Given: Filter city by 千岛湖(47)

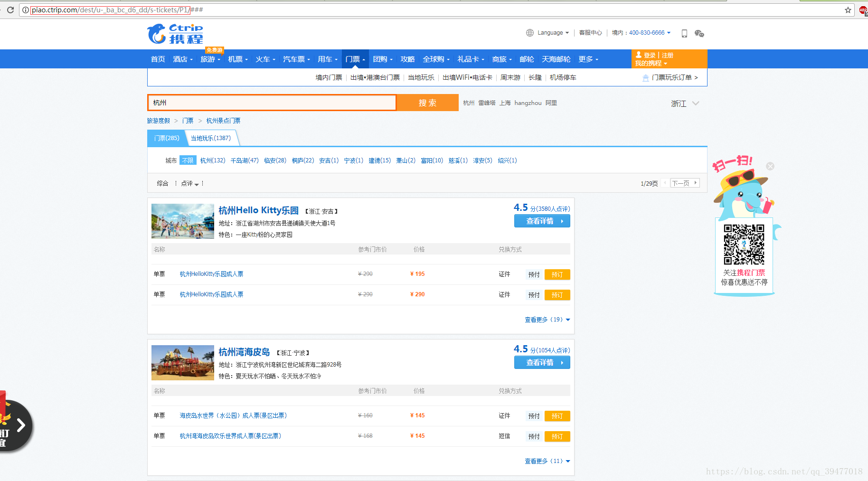Looking at the screenshot, I should [245, 160].
